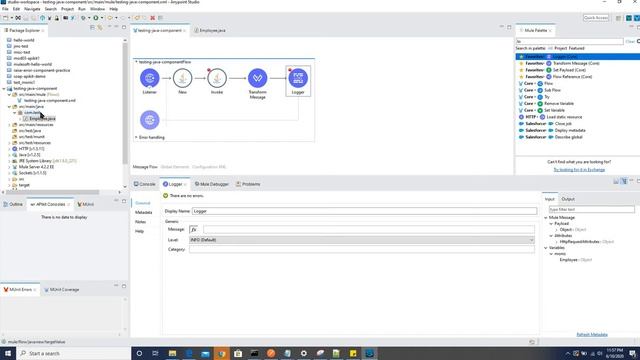The width and height of the screenshot is (640, 360).
Task: Click the green Run toolbar icon
Action: (96, 18)
